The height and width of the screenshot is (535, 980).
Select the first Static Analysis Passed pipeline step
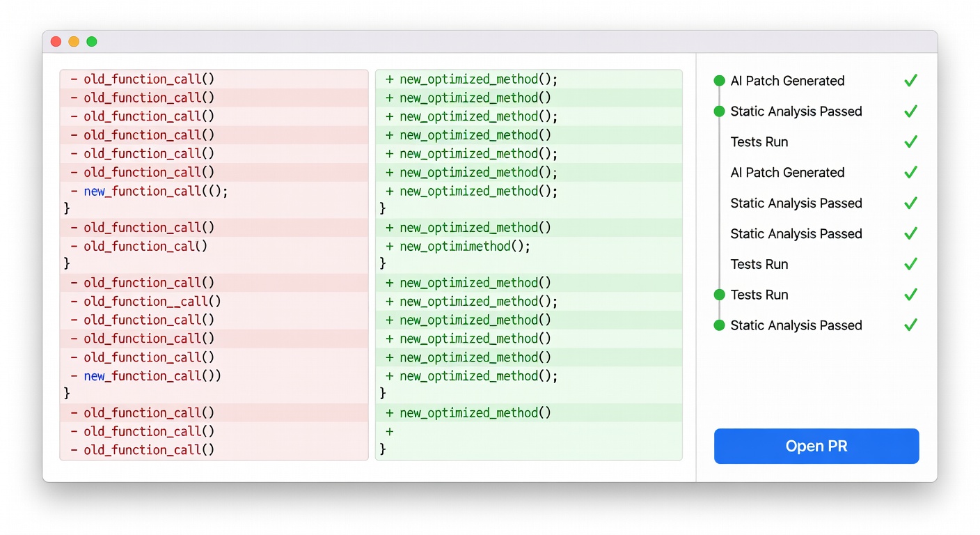(x=796, y=111)
